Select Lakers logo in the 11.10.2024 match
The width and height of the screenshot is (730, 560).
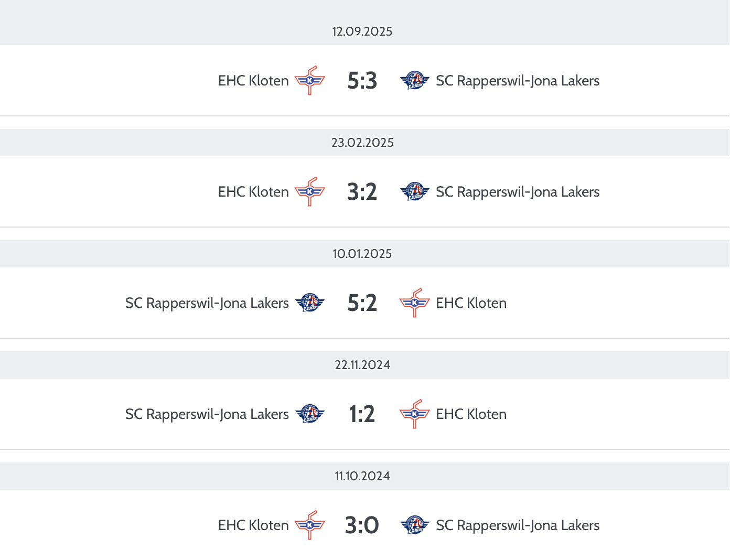coord(415,525)
